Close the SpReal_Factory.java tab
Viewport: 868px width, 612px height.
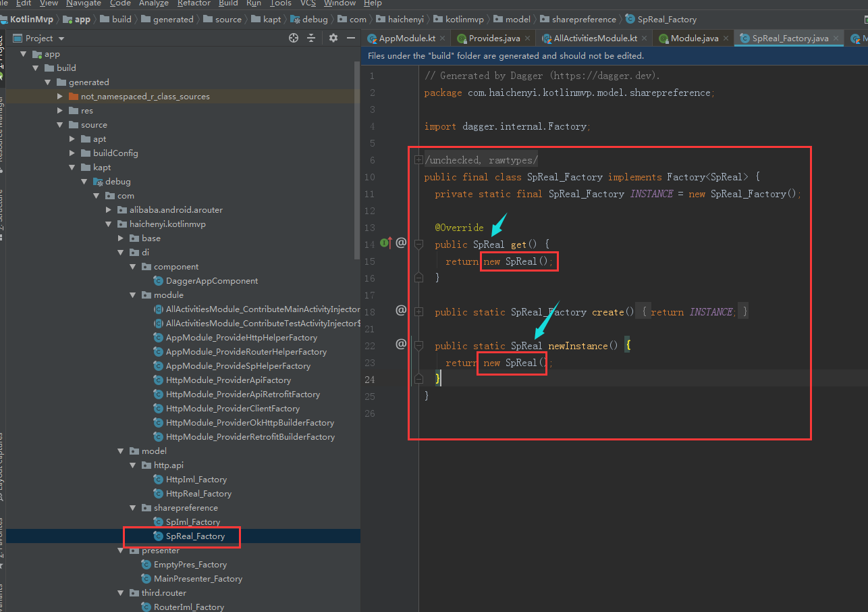click(837, 39)
